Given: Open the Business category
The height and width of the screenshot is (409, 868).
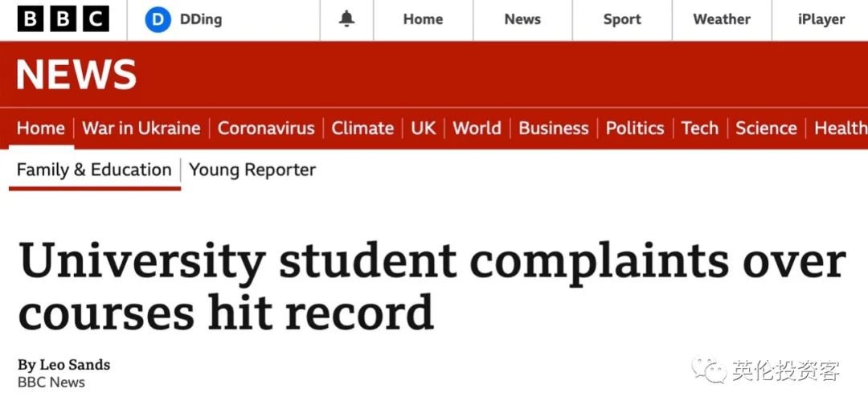Looking at the screenshot, I should pyautogui.click(x=554, y=129).
